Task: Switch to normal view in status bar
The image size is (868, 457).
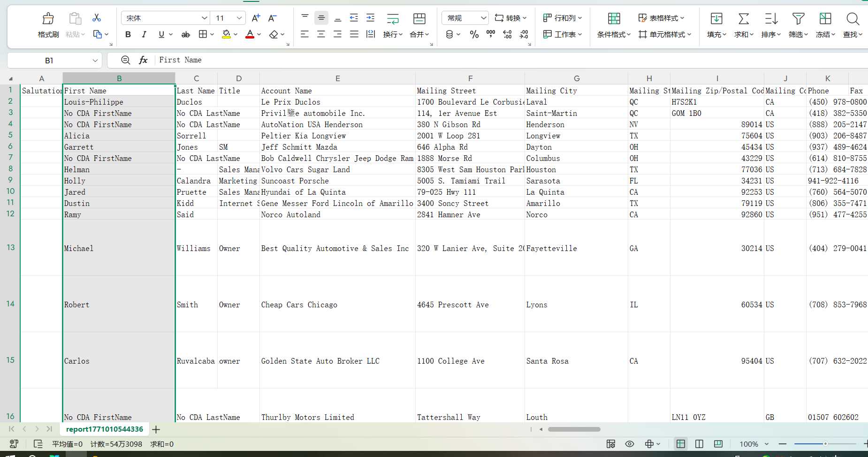Action: tap(681, 444)
